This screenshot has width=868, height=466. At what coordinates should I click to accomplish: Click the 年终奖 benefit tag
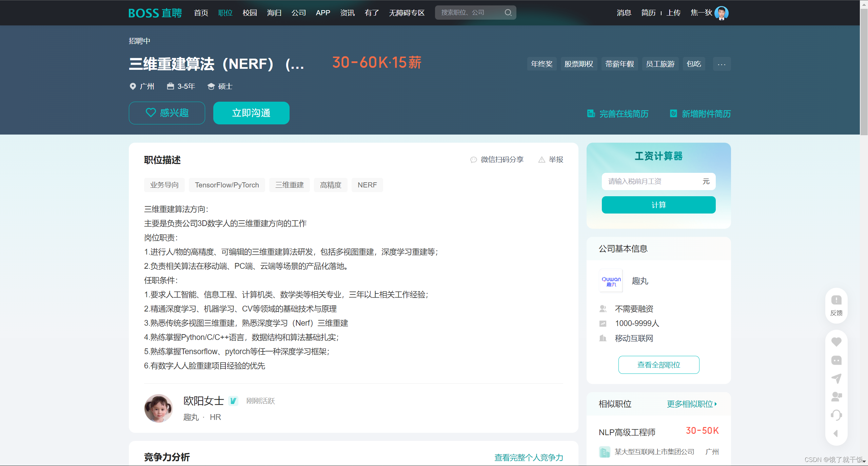[x=542, y=64]
